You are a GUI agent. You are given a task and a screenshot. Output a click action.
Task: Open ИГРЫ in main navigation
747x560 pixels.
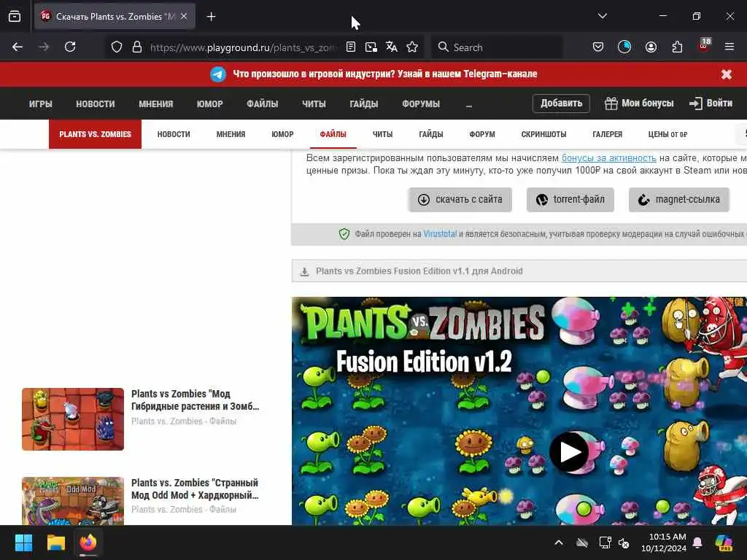[41, 104]
